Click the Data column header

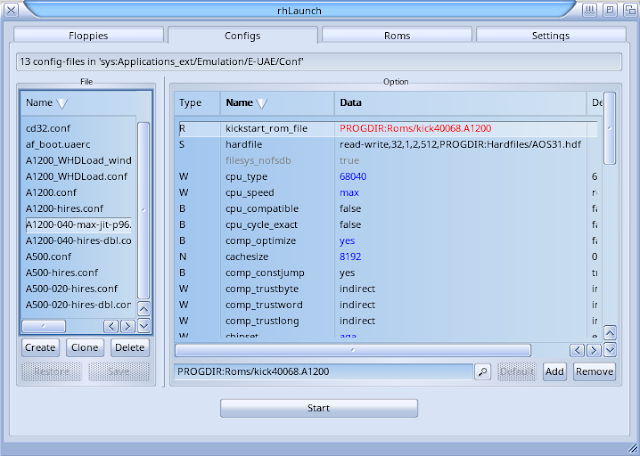point(460,103)
